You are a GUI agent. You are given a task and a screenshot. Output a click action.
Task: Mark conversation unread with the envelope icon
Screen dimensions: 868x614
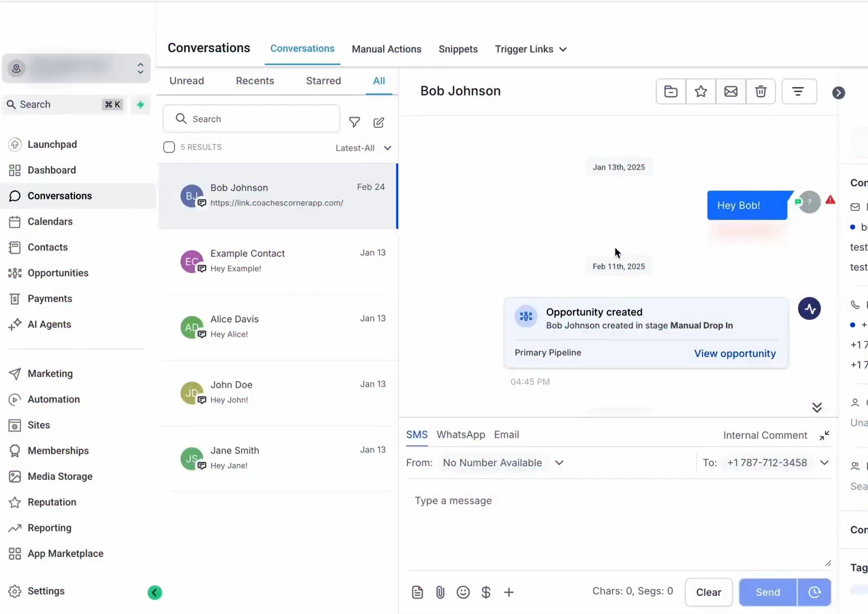[x=731, y=92]
